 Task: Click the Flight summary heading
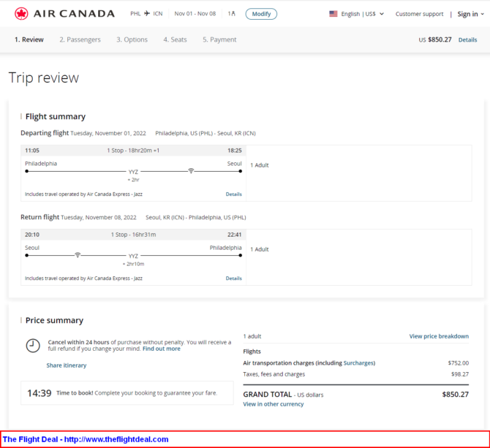pyautogui.click(x=56, y=116)
